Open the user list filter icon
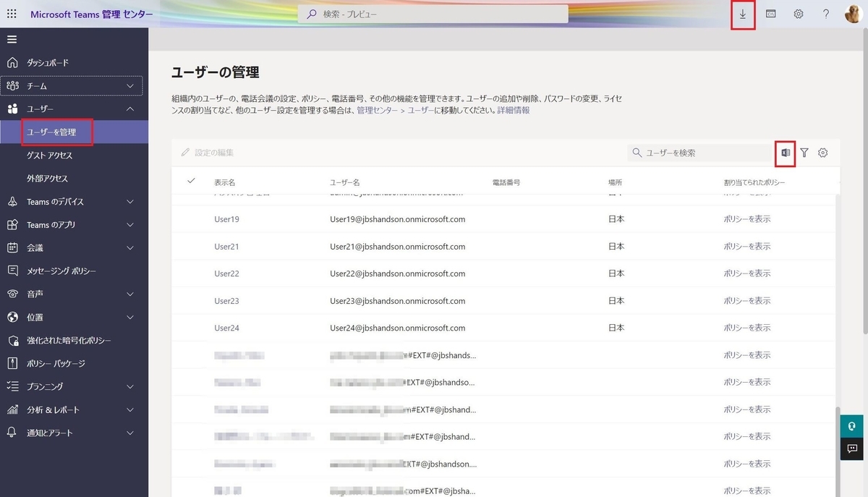The image size is (868, 497). coord(804,153)
